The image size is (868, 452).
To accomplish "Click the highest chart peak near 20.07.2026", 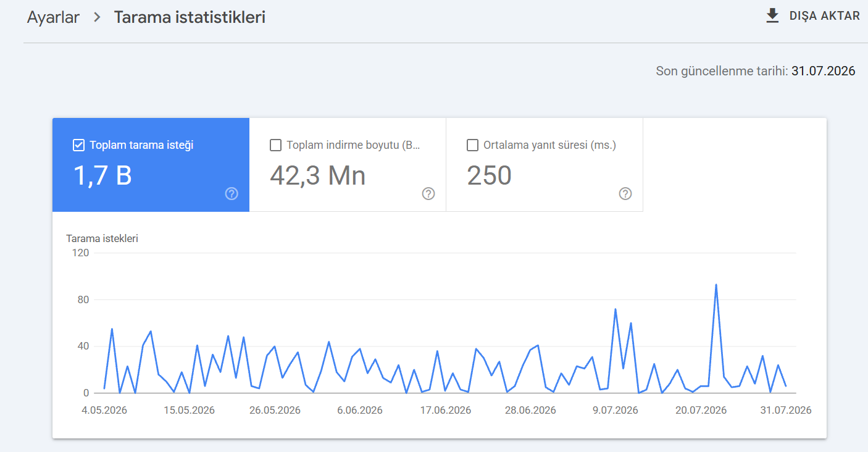I will click(716, 285).
